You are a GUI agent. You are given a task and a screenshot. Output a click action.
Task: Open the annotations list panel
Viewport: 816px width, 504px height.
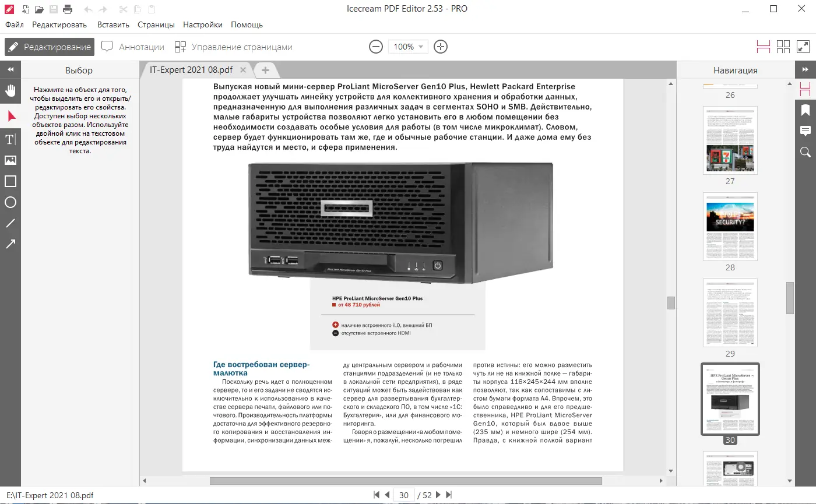[x=806, y=131]
